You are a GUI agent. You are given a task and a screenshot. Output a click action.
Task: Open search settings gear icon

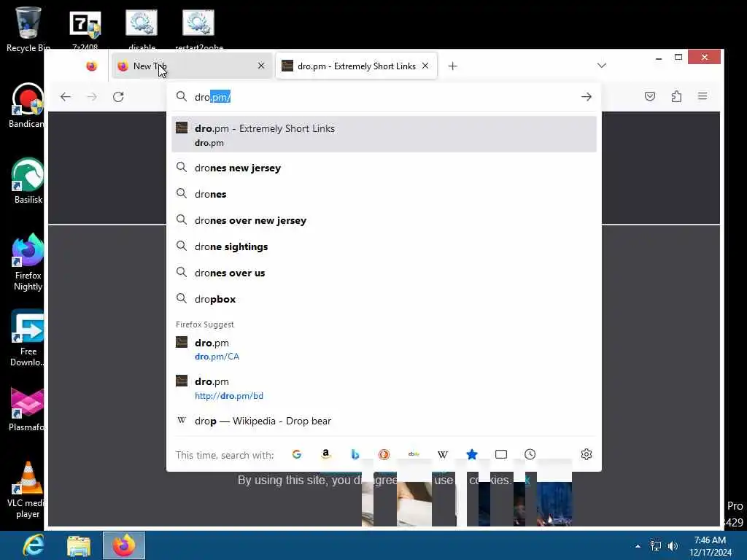[x=587, y=454]
